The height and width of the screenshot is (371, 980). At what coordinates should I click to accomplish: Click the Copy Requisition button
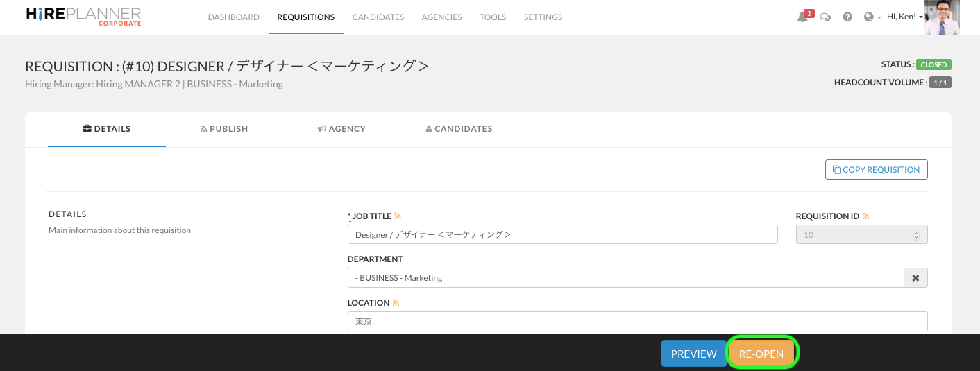pyautogui.click(x=877, y=170)
